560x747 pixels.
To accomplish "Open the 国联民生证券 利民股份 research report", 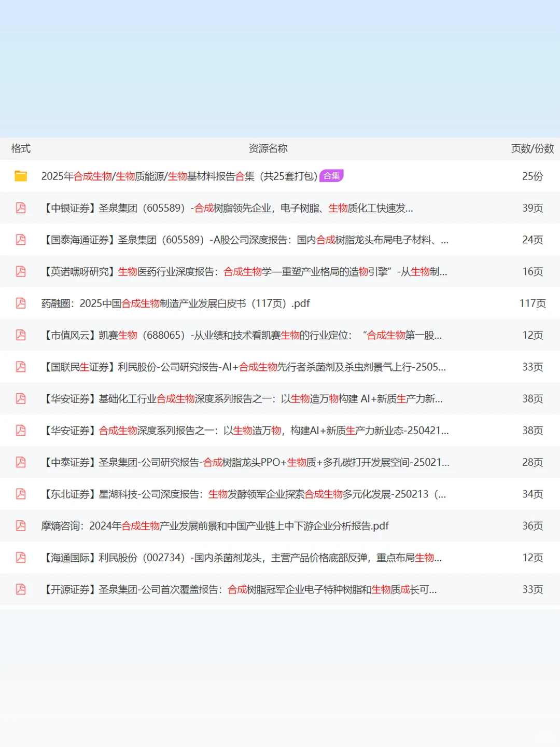I will [244, 367].
